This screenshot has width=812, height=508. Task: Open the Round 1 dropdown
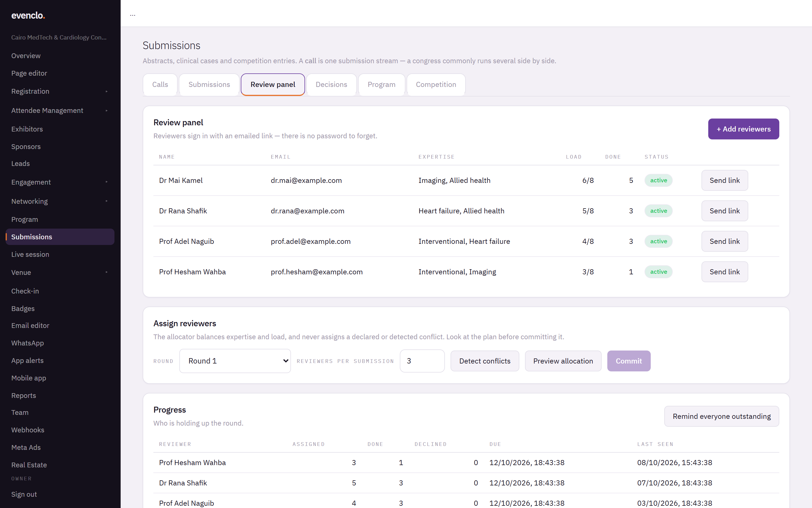click(x=235, y=361)
